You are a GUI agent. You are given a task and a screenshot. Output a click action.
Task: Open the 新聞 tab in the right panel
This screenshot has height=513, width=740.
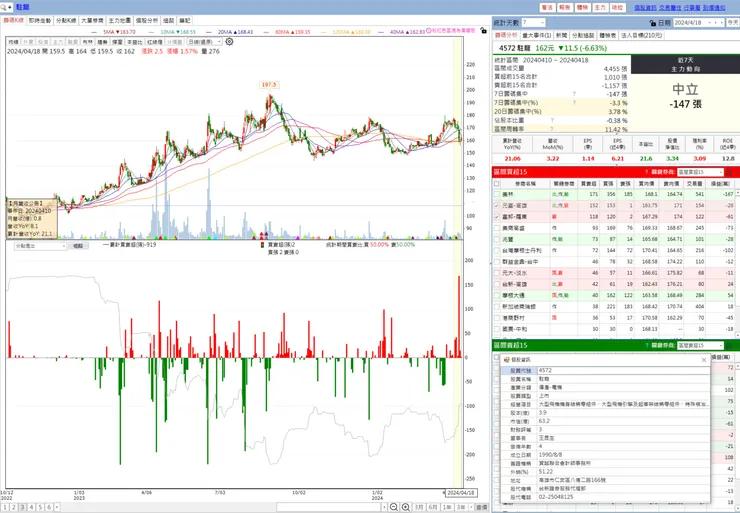point(562,35)
